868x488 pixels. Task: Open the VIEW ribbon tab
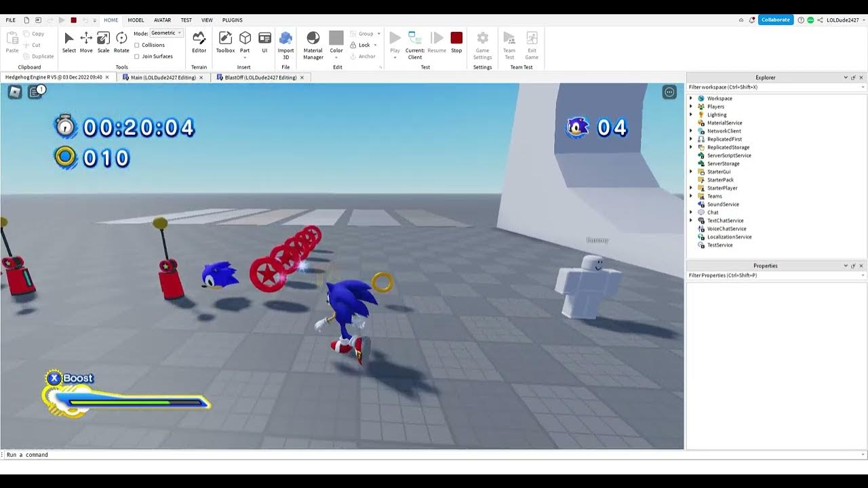[x=208, y=20]
